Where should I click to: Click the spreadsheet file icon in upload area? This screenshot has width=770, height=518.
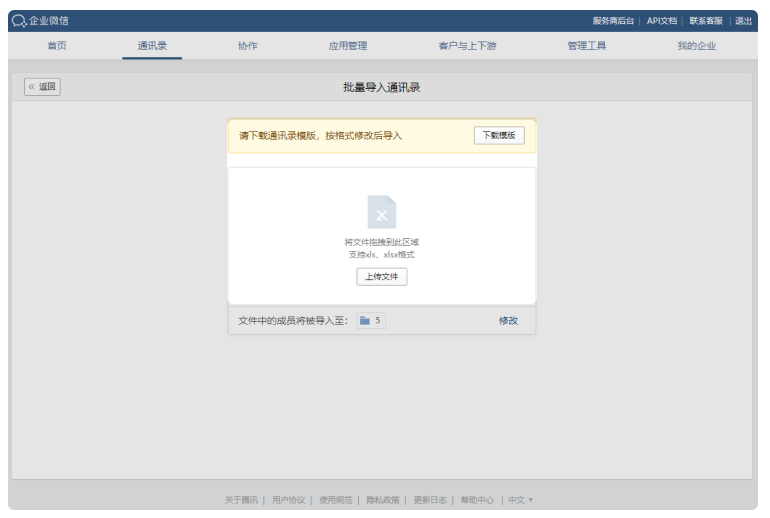(381, 212)
